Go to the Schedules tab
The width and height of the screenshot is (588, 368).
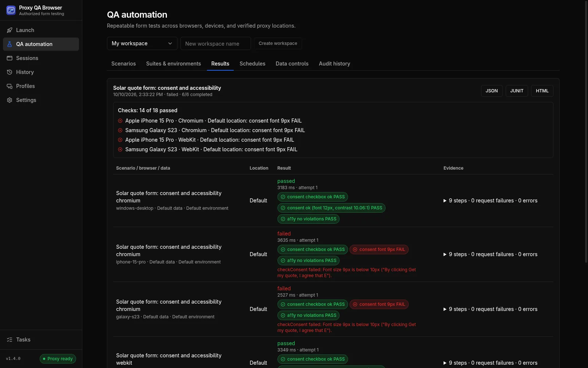pyautogui.click(x=252, y=64)
